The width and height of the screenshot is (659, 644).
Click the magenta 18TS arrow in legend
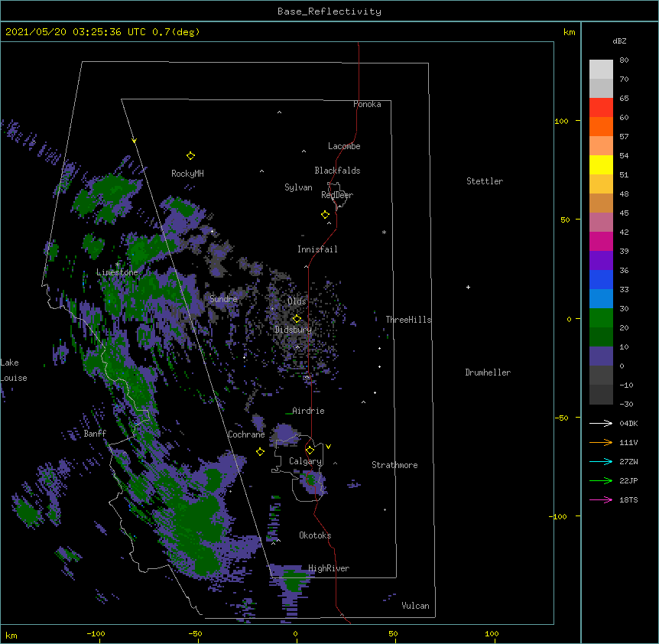601,499
